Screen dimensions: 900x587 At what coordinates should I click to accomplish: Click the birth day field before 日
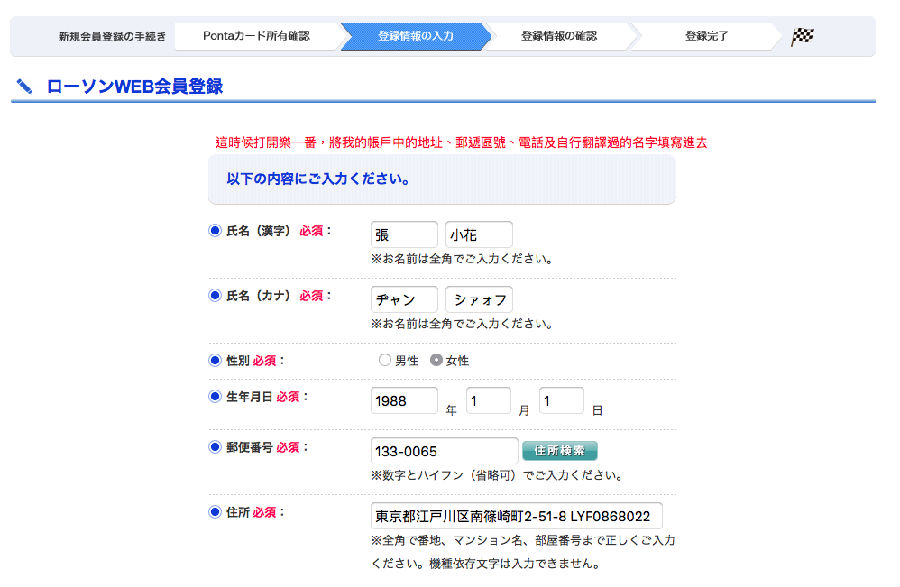(x=561, y=401)
